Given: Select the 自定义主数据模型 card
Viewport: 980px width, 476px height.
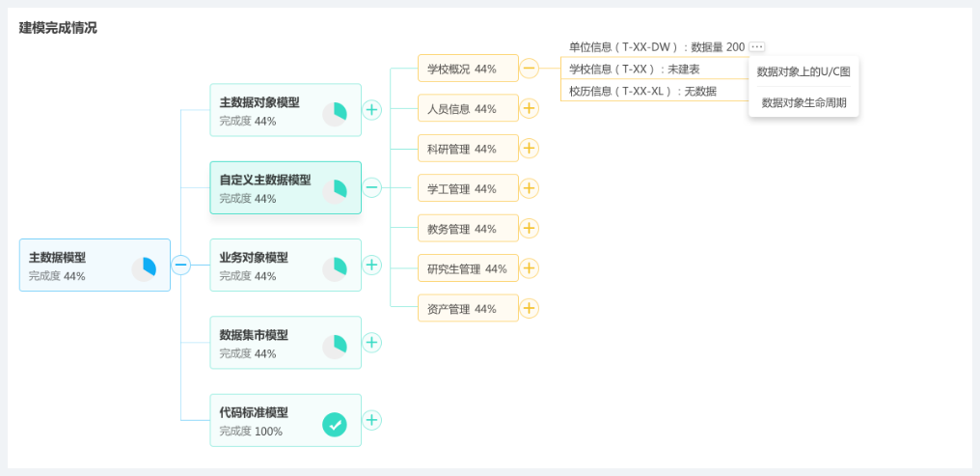Looking at the screenshot, I should [x=286, y=187].
